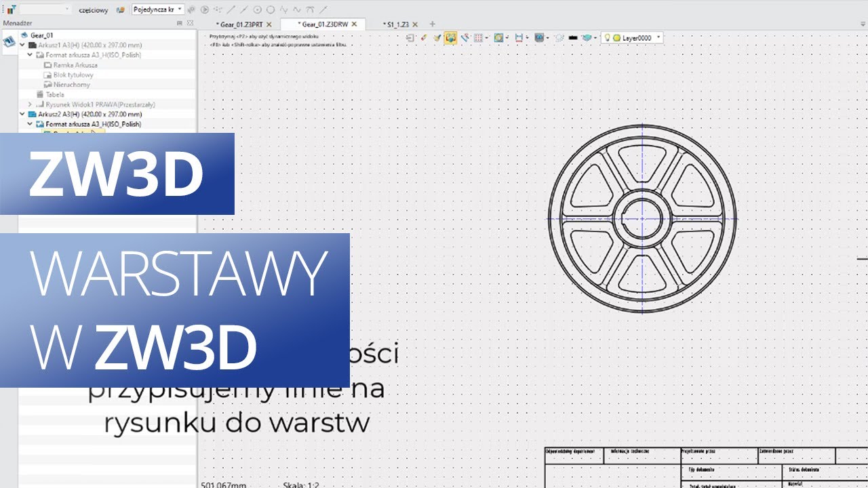Click the filter icon at toolbar start
The width and height of the screenshot is (868, 488).
coord(12,9)
